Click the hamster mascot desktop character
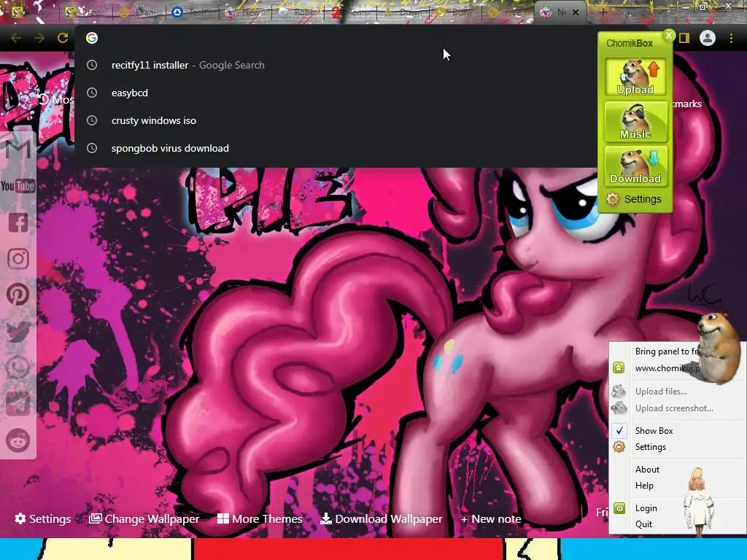Viewport: 747px width, 560px height. [x=718, y=348]
